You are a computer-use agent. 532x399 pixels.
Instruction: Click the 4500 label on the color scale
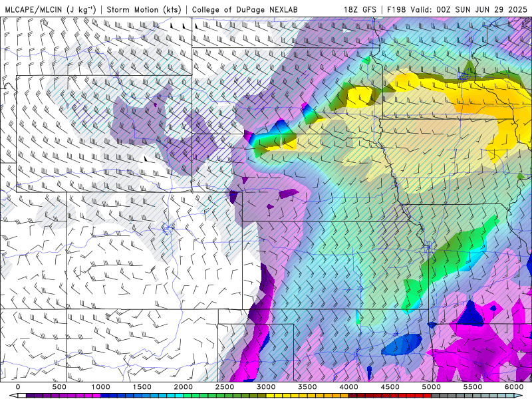(x=390, y=387)
